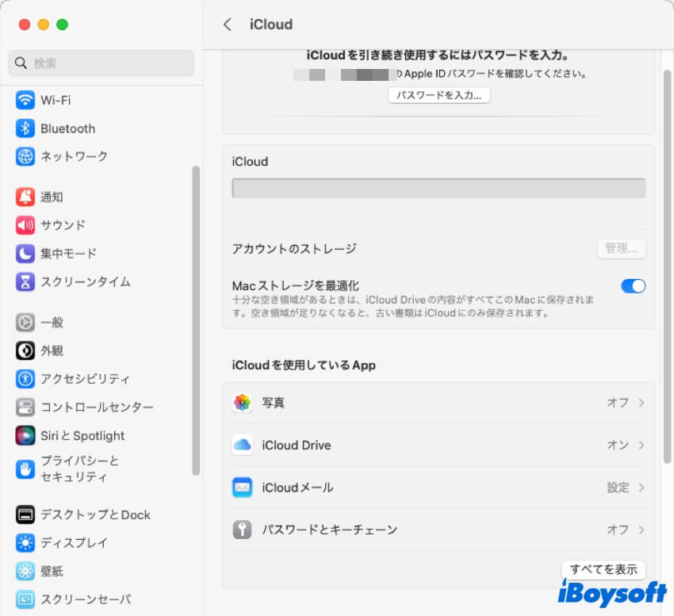Click the 設定 status for iCloud メール
The width and height of the screenshot is (674, 616).
coord(618,488)
